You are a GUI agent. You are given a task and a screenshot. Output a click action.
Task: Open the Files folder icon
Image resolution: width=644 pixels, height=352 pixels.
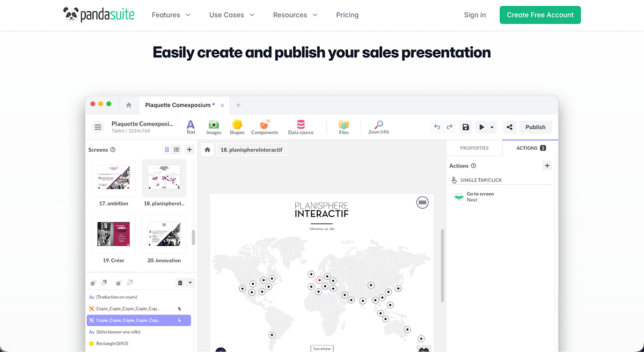[x=344, y=127]
